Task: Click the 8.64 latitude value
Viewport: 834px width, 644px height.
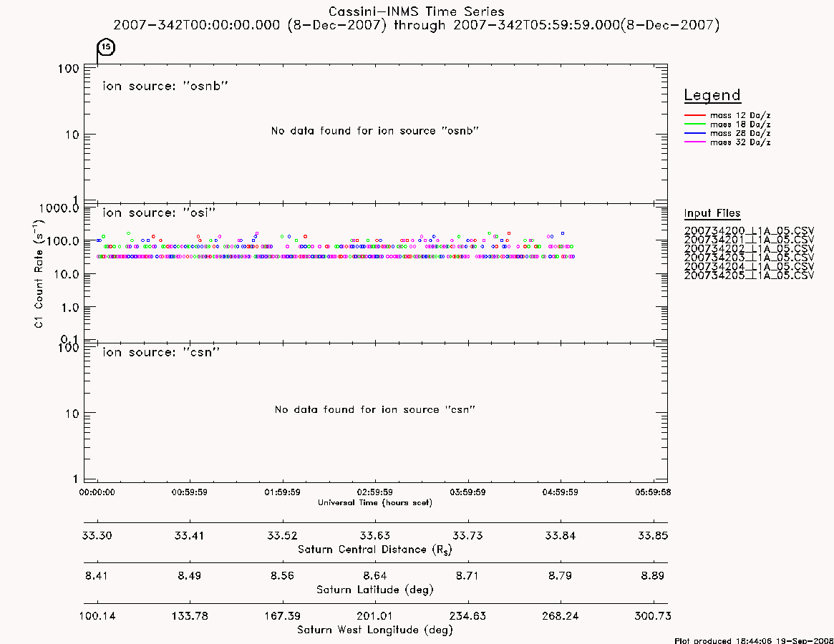Action: coord(375,576)
